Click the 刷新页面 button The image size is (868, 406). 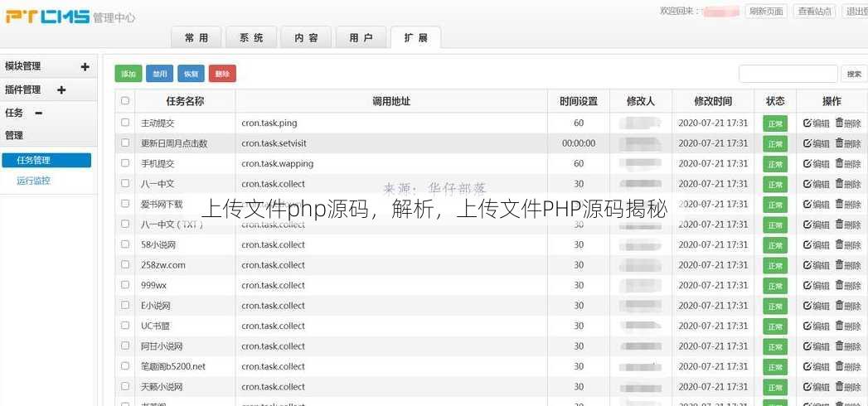tap(767, 11)
